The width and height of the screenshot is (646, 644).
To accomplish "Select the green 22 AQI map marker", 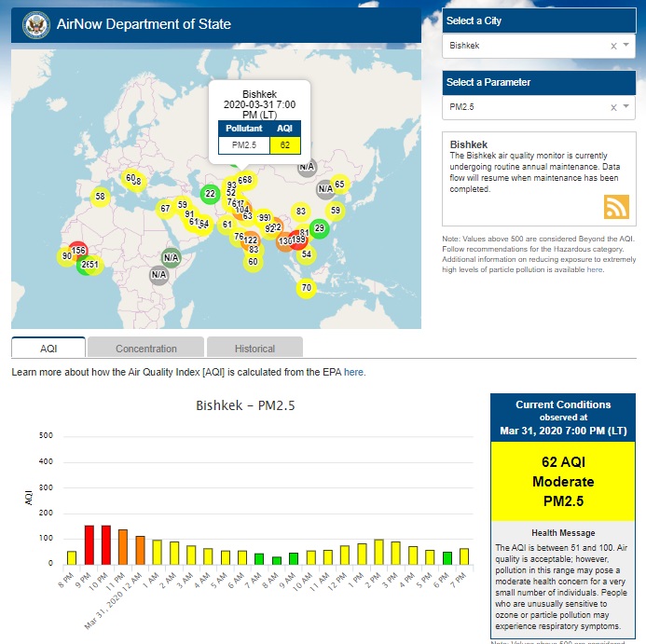I will tap(210, 194).
